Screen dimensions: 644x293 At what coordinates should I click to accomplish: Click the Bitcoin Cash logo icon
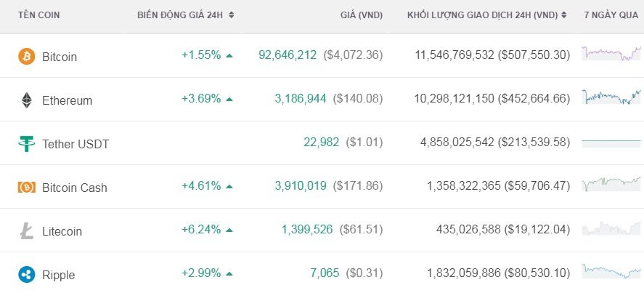(x=26, y=187)
